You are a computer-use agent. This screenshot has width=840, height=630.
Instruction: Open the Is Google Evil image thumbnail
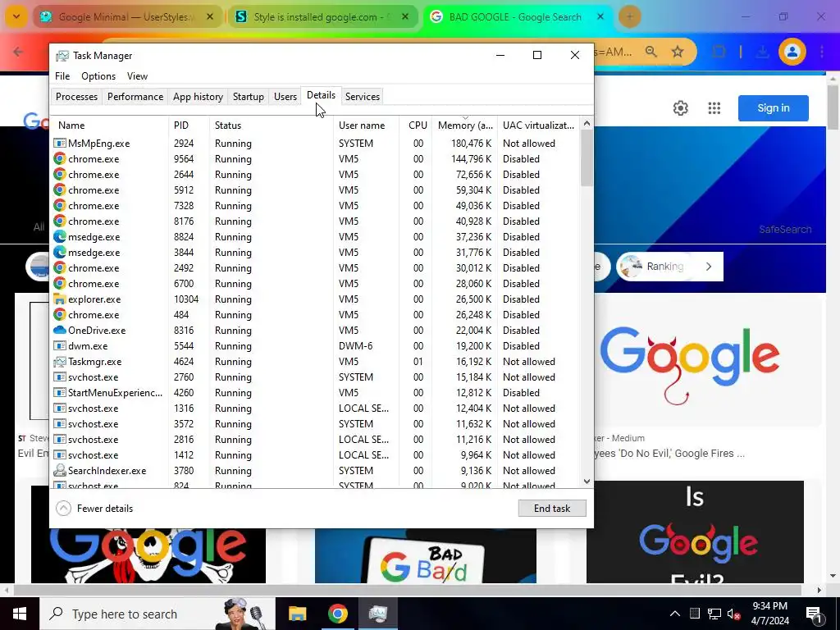[x=695, y=532]
